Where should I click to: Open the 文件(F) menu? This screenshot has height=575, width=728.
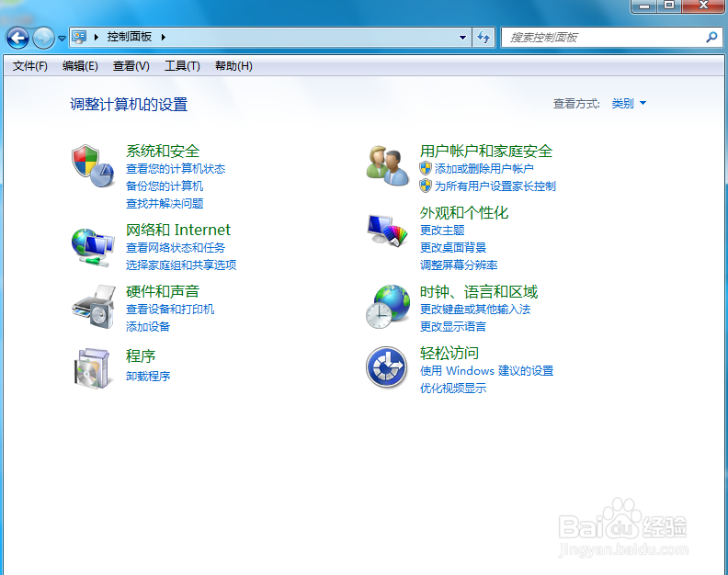30,66
